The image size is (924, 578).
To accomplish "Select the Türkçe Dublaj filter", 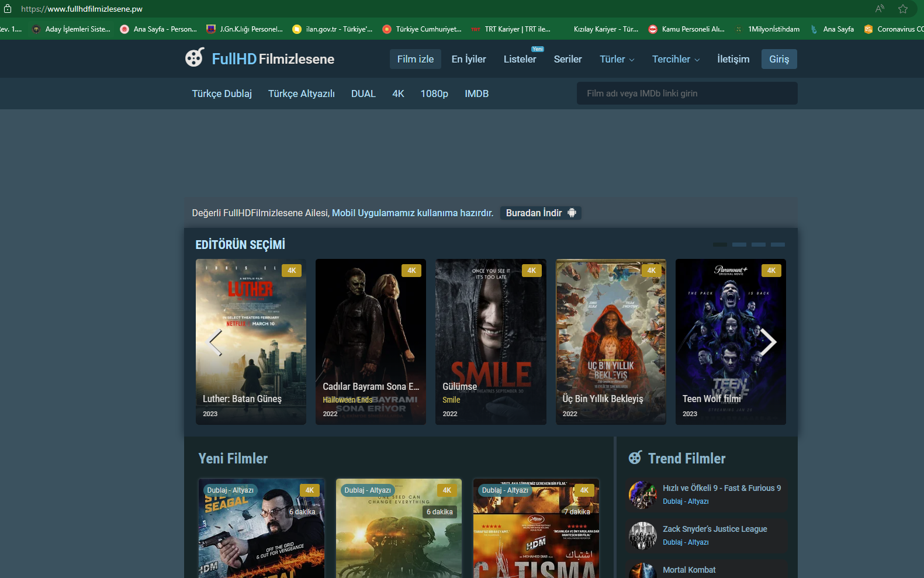I will 222,94.
